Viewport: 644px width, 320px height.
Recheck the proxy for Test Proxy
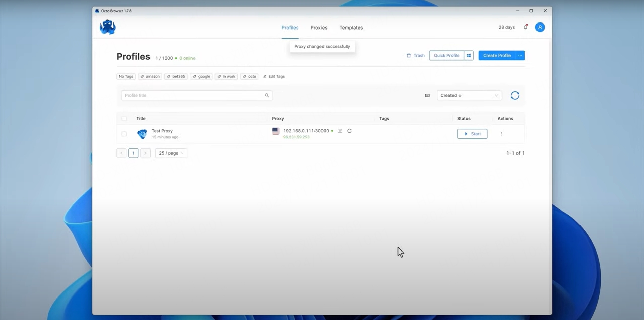tap(349, 131)
